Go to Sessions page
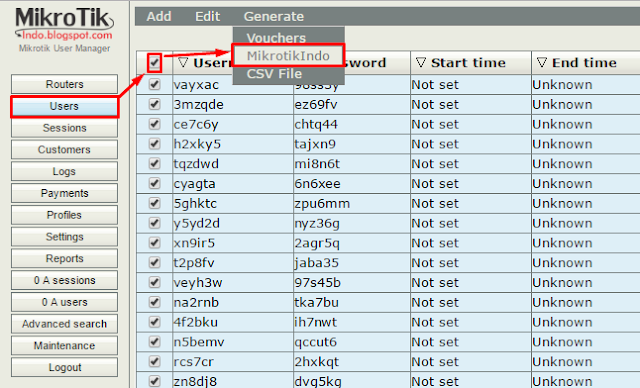This screenshot has height=388, width=640. coord(64,128)
